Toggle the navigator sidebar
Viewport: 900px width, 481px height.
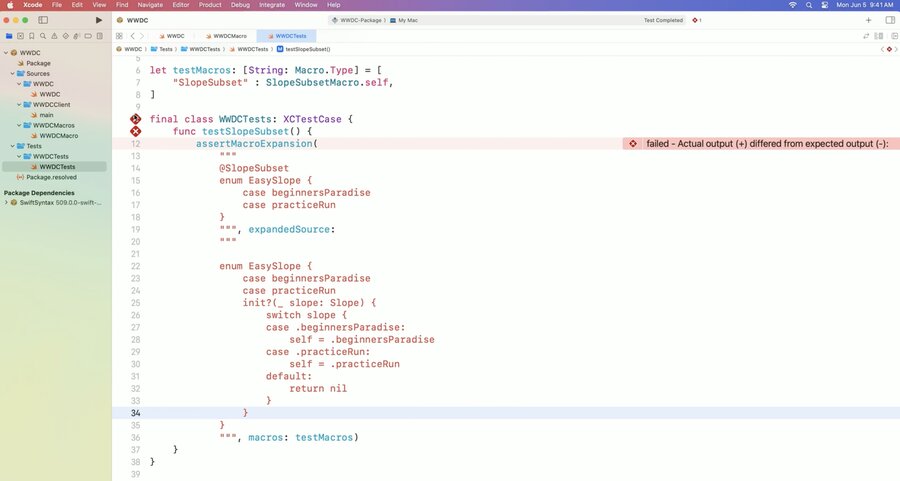[x=43, y=20]
